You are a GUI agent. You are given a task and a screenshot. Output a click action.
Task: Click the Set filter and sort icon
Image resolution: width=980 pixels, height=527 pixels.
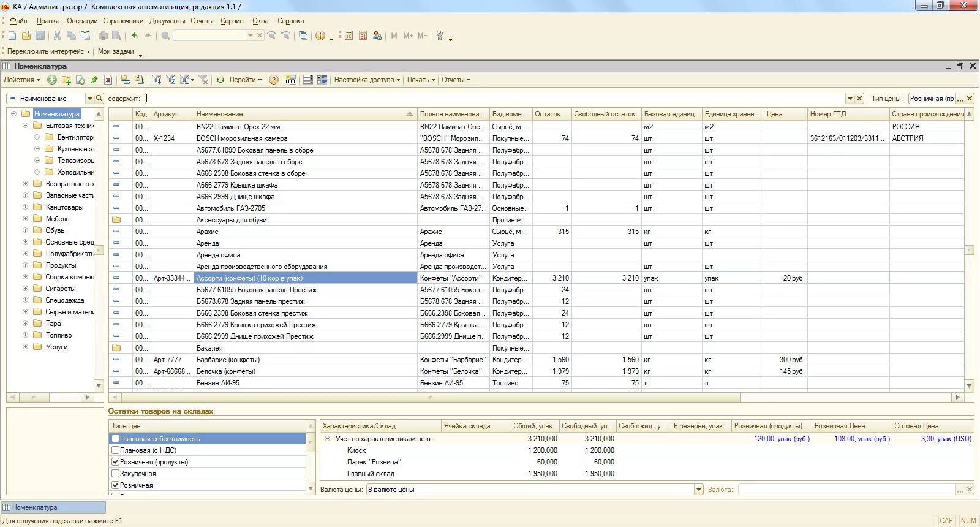tap(157, 80)
